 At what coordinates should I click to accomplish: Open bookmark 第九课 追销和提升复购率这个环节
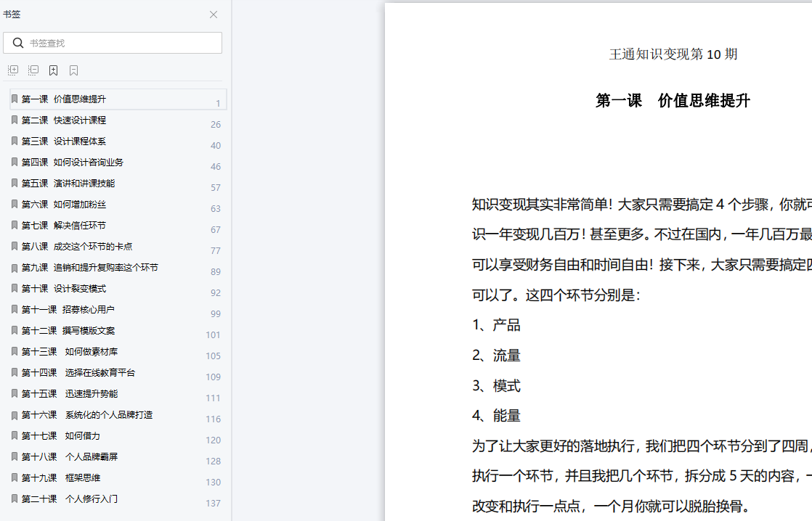pos(118,268)
